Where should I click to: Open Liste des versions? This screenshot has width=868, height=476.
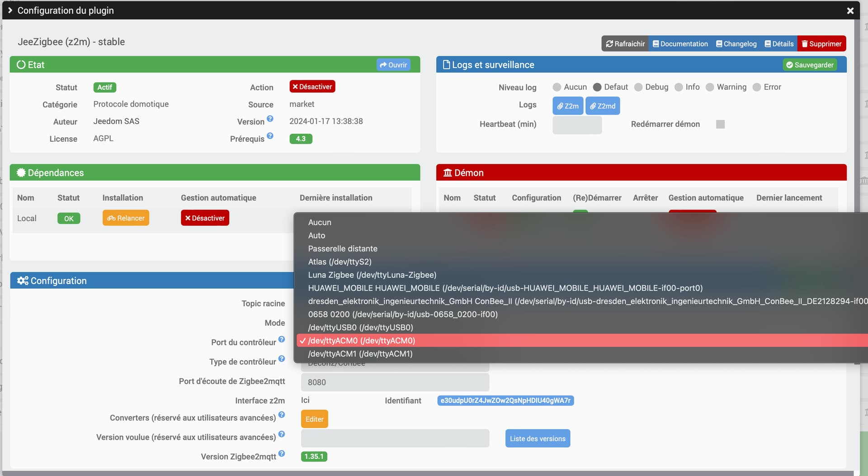[538, 439]
